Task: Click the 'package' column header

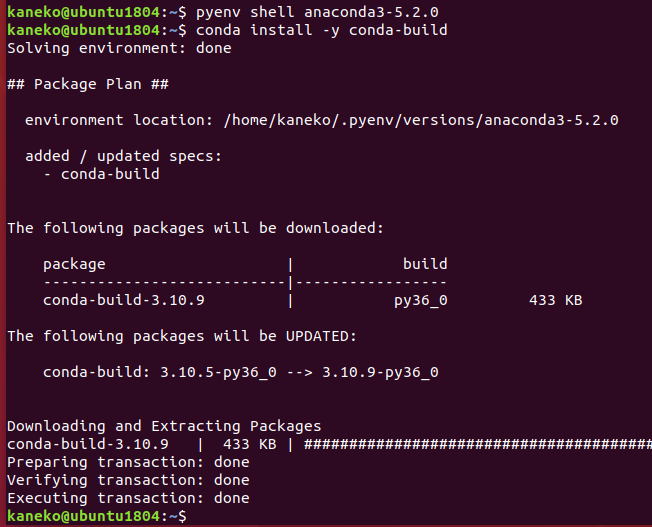Action: [74, 265]
